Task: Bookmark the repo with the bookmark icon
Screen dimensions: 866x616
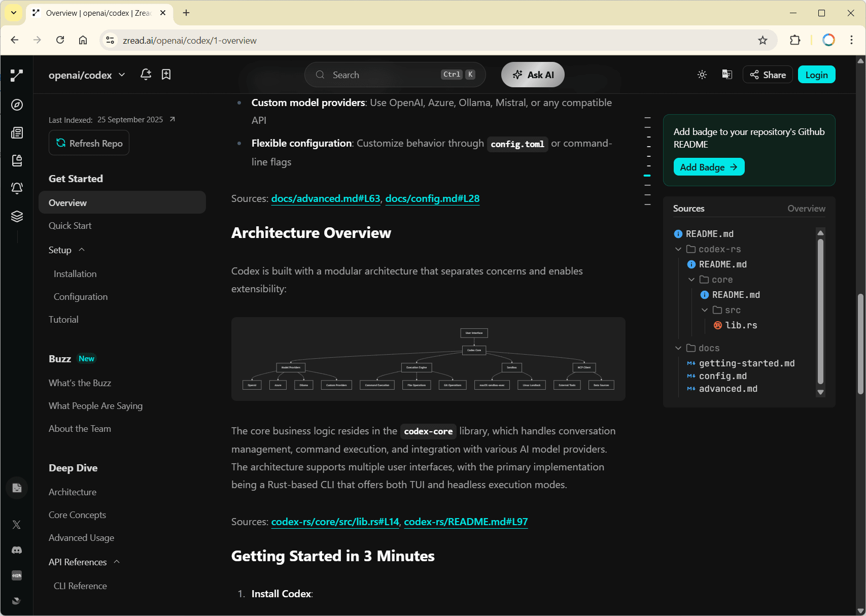Action: click(166, 75)
